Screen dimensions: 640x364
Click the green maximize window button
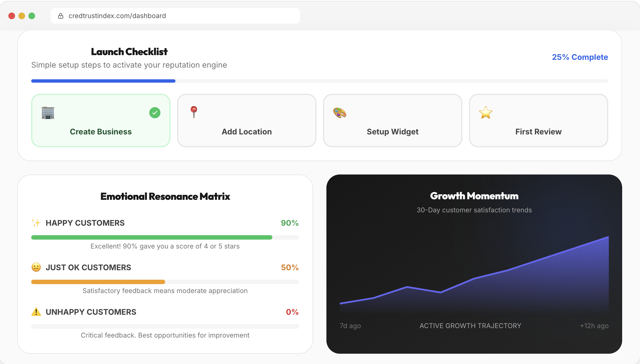32,16
